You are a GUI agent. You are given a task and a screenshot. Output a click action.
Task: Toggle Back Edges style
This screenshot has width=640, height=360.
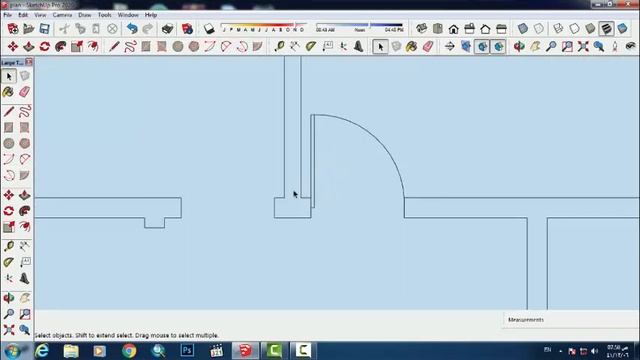[x=539, y=29]
